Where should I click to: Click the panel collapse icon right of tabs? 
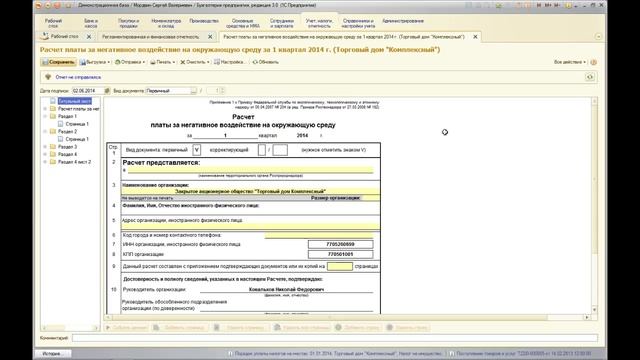click(x=598, y=37)
